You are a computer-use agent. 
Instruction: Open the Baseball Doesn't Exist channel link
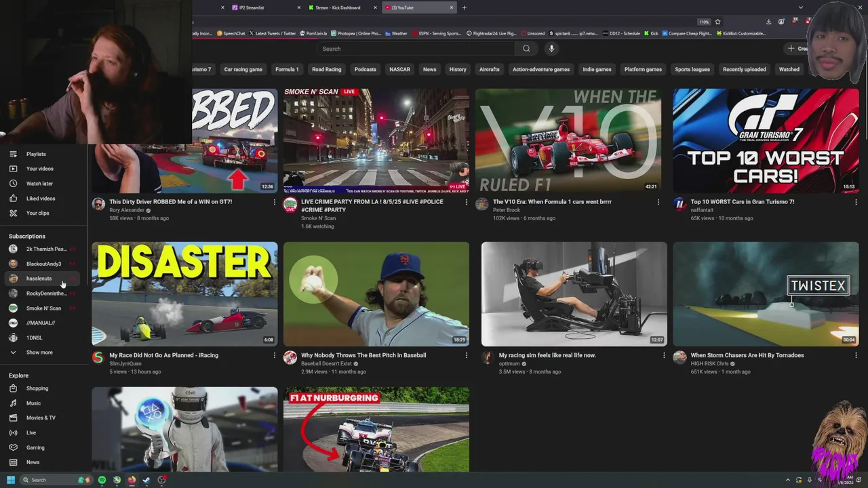click(x=327, y=363)
